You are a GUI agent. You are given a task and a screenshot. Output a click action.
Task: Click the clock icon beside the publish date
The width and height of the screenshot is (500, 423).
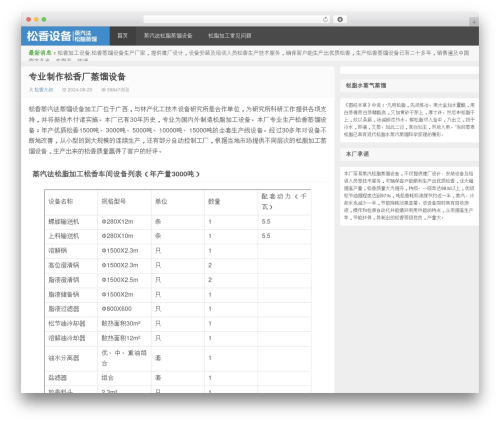click(x=64, y=90)
